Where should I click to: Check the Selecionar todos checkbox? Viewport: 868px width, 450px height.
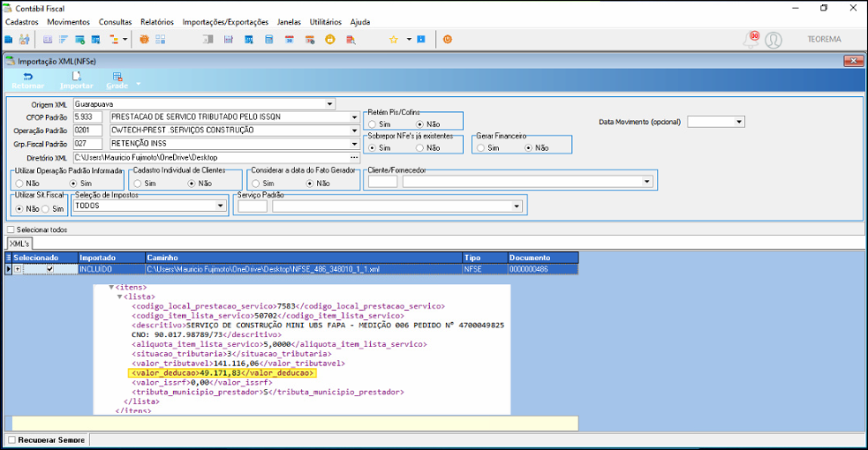coord(11,229)
